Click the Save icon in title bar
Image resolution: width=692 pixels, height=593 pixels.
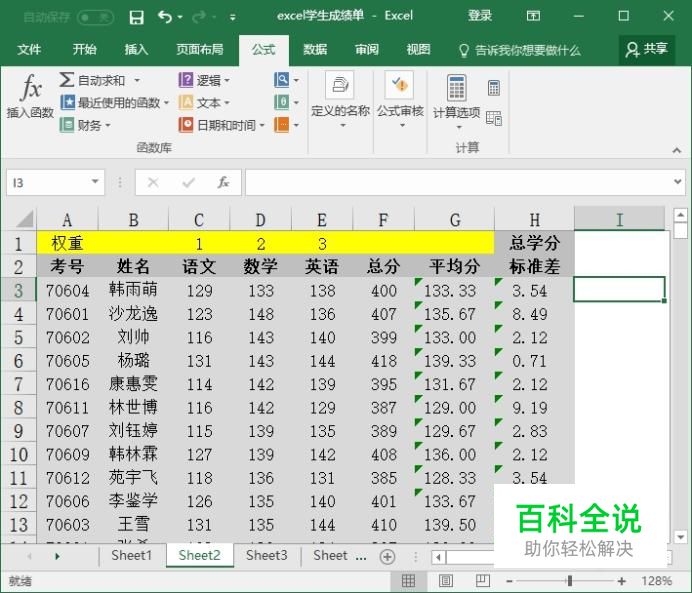point(136,17)
